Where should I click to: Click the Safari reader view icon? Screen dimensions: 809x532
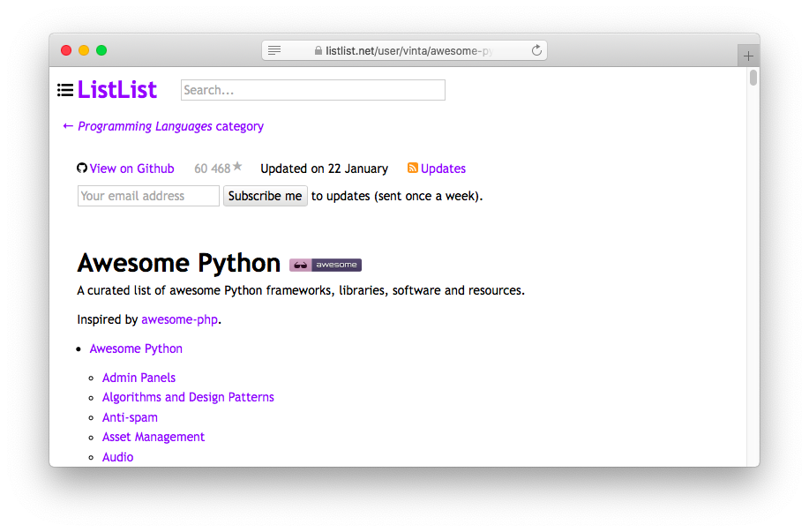click(x=274, y=51)
